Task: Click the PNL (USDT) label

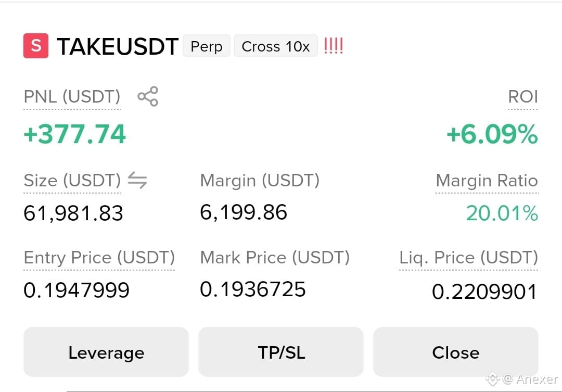Action: coord(72,96)
